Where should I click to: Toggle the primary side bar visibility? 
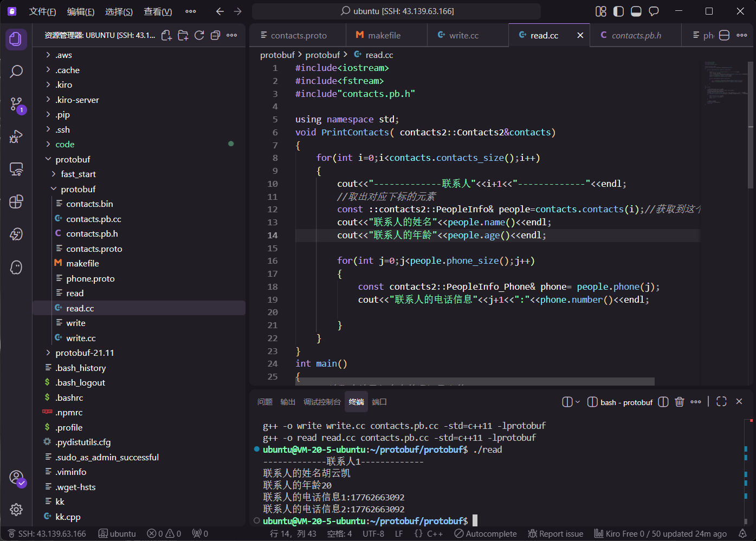coord(618,11)
